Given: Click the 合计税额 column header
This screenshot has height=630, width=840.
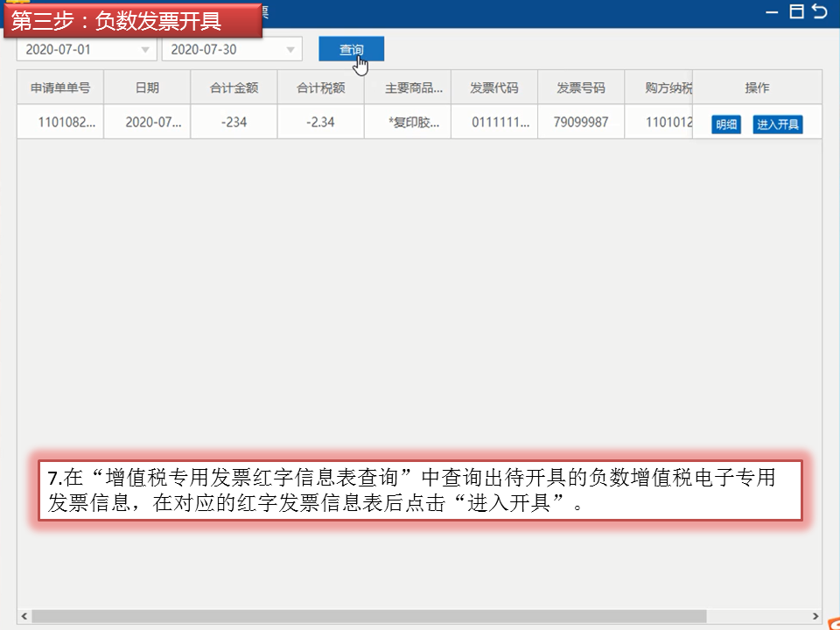Looking at the screenshot, I should [x=320, y=87].
